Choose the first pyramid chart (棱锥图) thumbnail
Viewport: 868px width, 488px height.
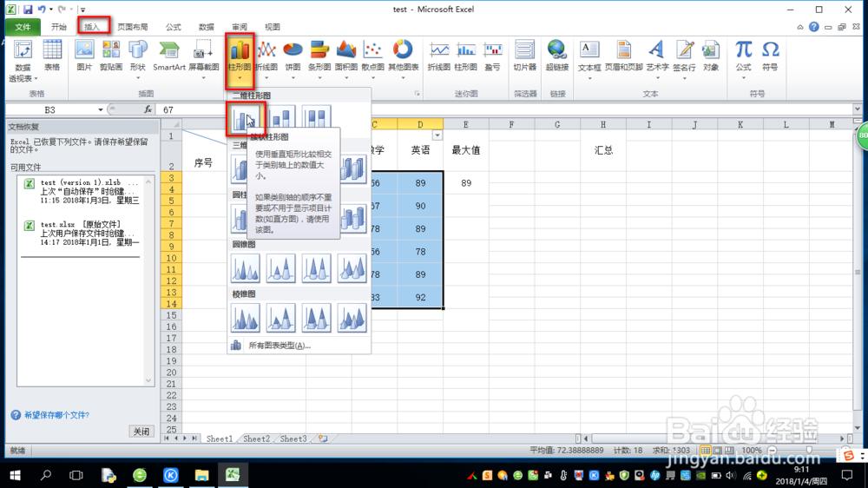tap(246, 318)
